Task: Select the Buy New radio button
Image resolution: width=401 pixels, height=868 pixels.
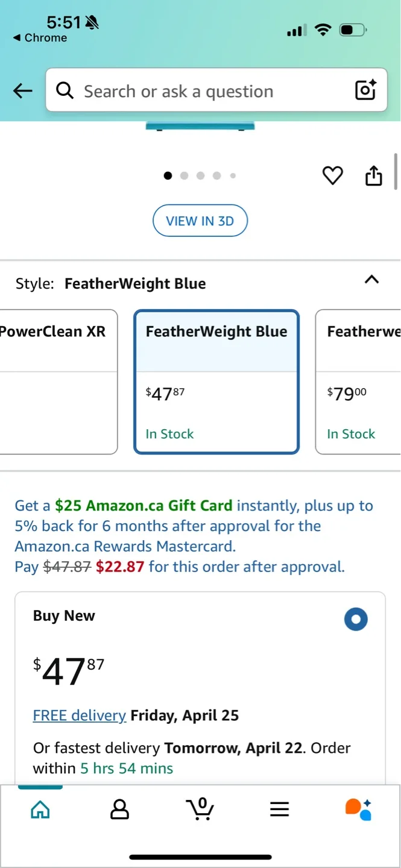Action: 356,619
